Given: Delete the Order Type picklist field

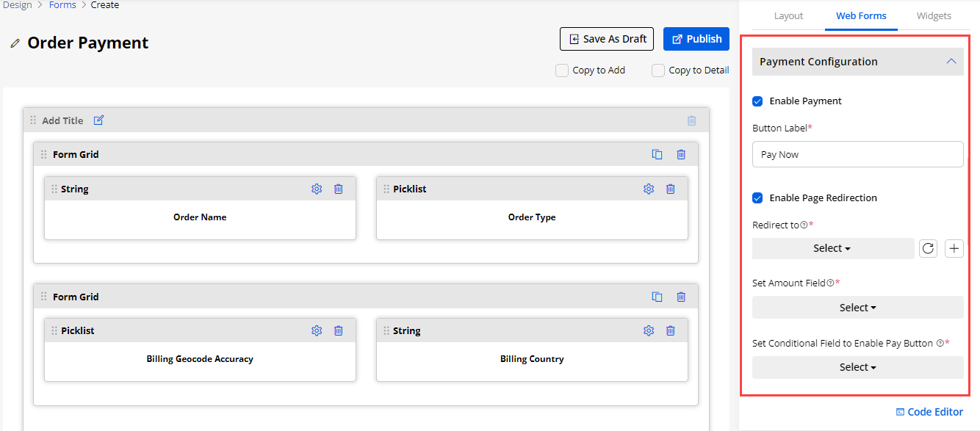Looking at the screenshot, I should [x=670, y=189].
